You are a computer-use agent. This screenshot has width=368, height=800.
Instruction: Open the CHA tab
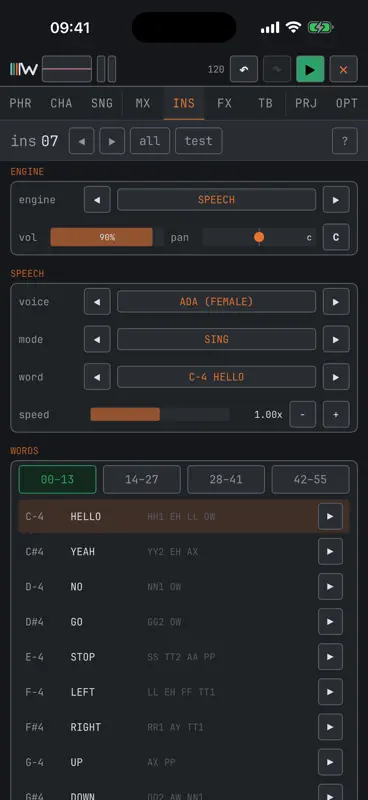(61, 103)
